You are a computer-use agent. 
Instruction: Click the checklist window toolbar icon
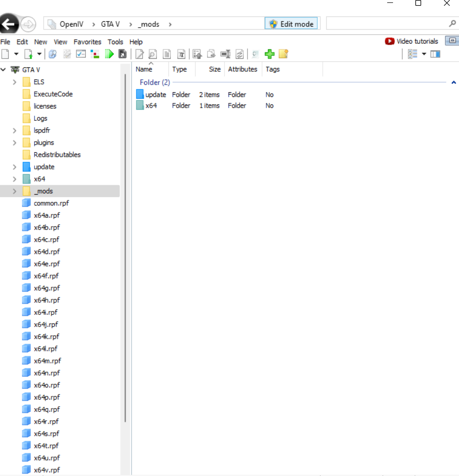tap(81, 54)
